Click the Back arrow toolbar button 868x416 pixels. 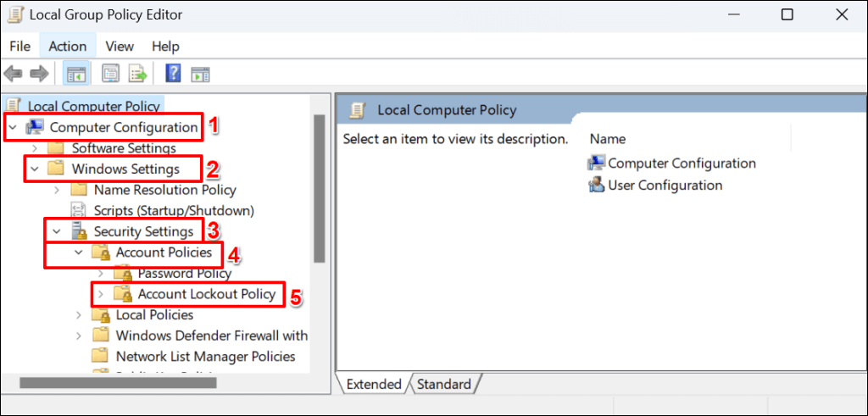[14, 75]
